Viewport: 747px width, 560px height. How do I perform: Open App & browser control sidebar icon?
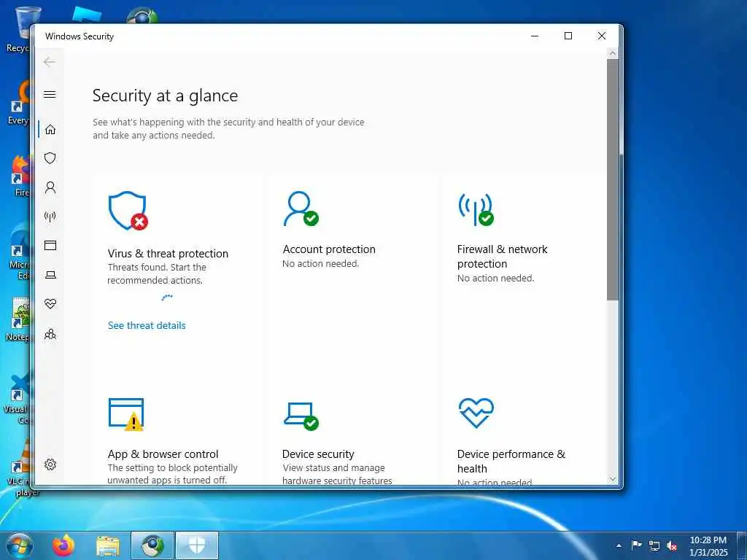(50, 245)
